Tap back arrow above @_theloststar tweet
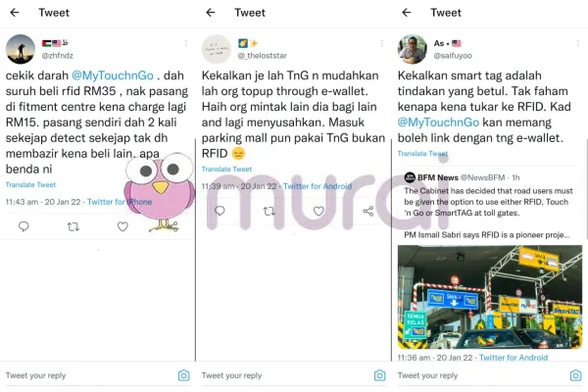The width and height of the screenshot is (588, 392). [211, 13]
